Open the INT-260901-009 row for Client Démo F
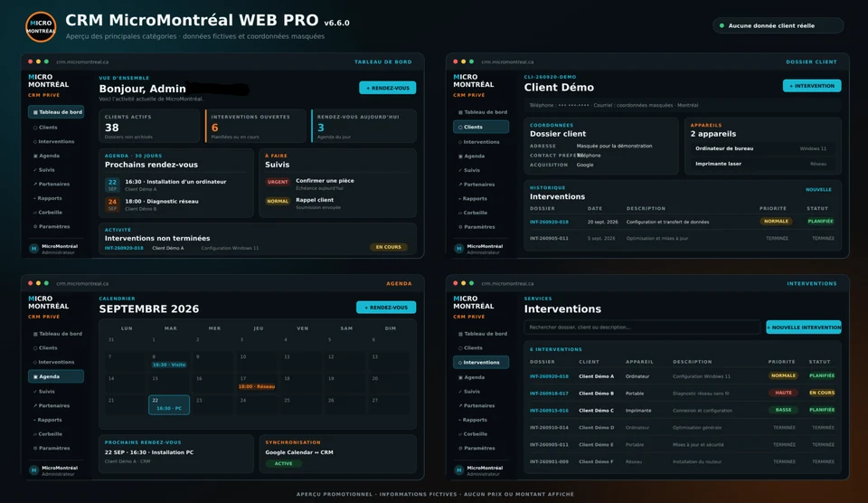The height and width of the screenshot is (503, 868). pos(682,461)
